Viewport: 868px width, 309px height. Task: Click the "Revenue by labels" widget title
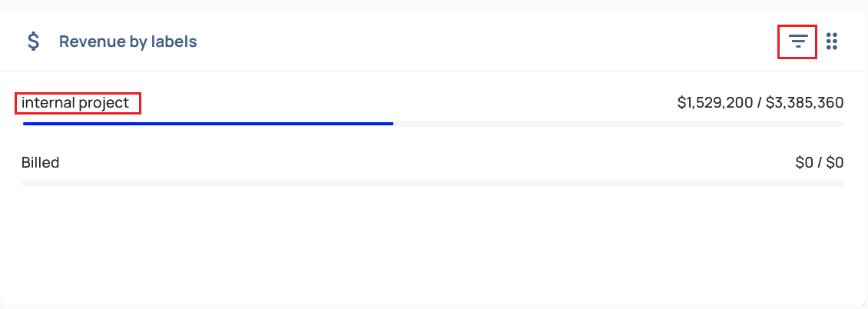[128, 42]
